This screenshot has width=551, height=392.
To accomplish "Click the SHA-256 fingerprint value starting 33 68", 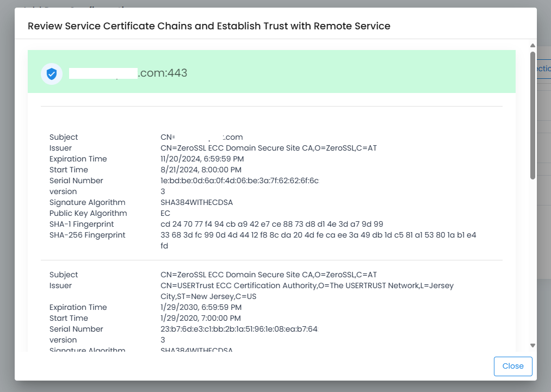I will 318,235.
